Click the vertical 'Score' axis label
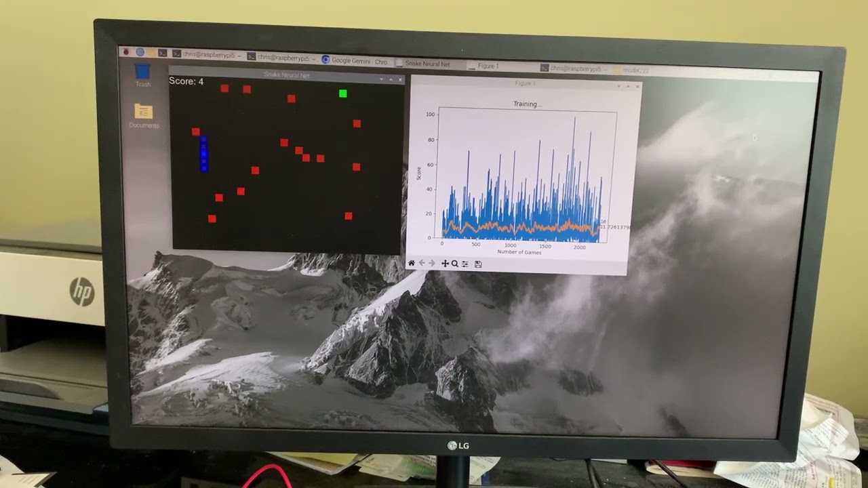The width and height of the screenshot is (868, 488). pos(419,173)
